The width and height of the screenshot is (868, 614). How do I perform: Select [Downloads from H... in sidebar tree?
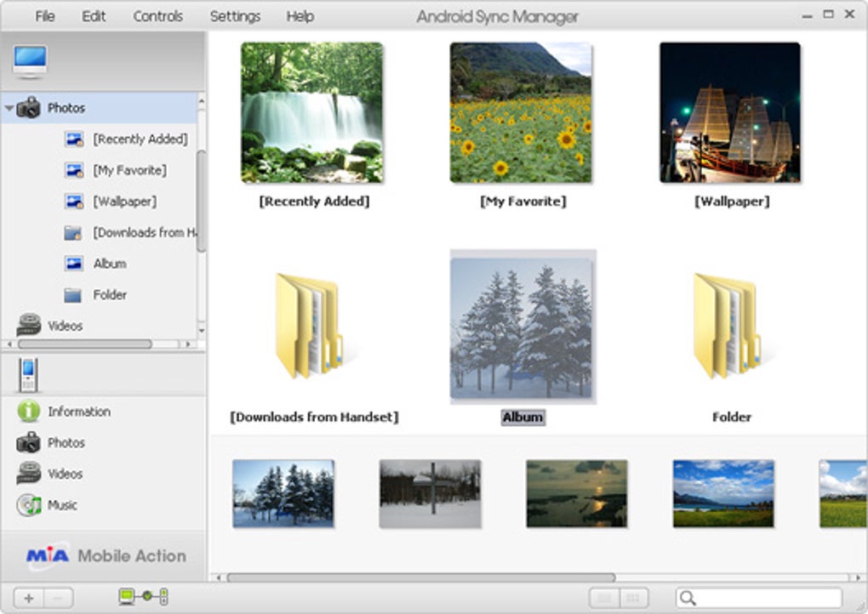click(144, 232)
